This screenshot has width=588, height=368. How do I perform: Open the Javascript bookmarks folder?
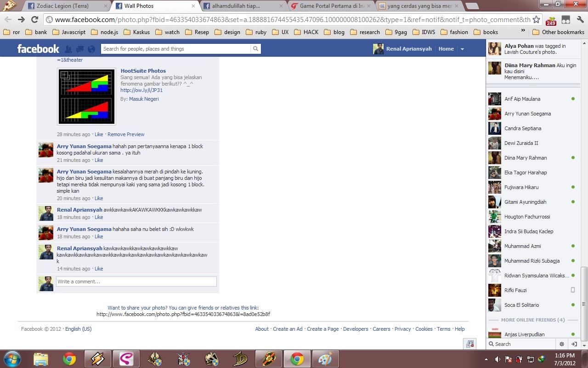pyautogui.click(x=69, y=32)
